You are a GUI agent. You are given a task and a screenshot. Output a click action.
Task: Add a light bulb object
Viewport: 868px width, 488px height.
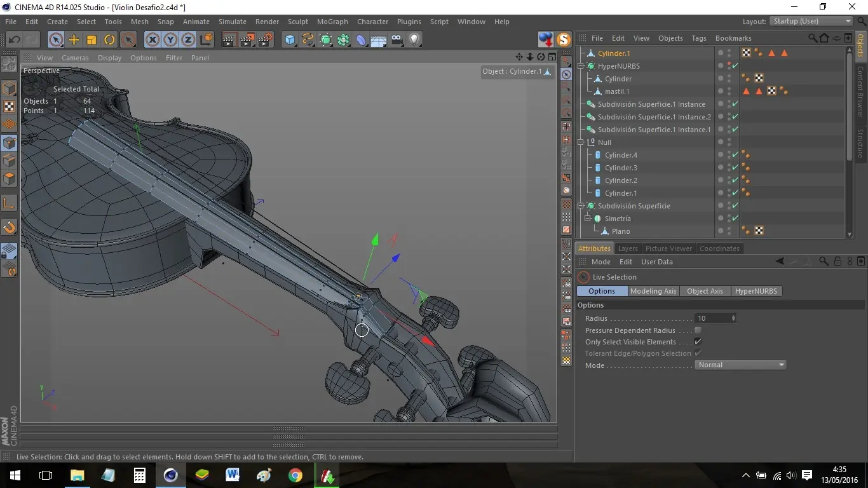(x=414, y=39)
